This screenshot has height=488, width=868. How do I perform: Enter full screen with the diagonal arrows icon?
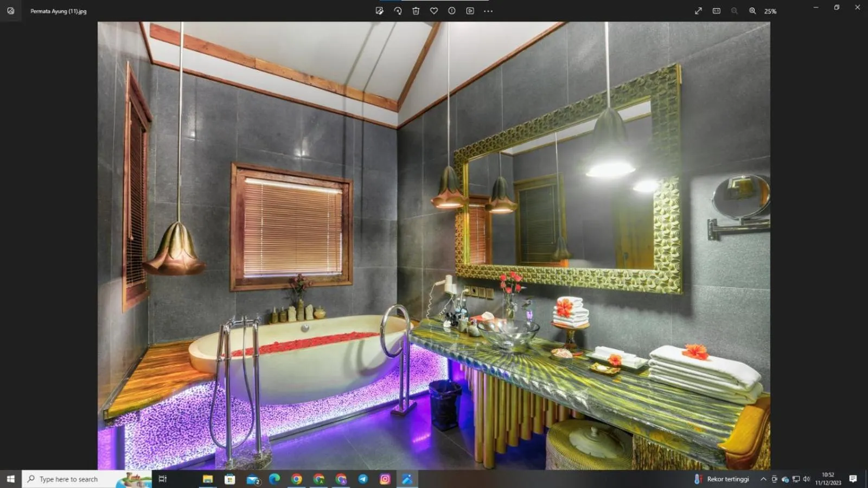(x=698, y=11)
